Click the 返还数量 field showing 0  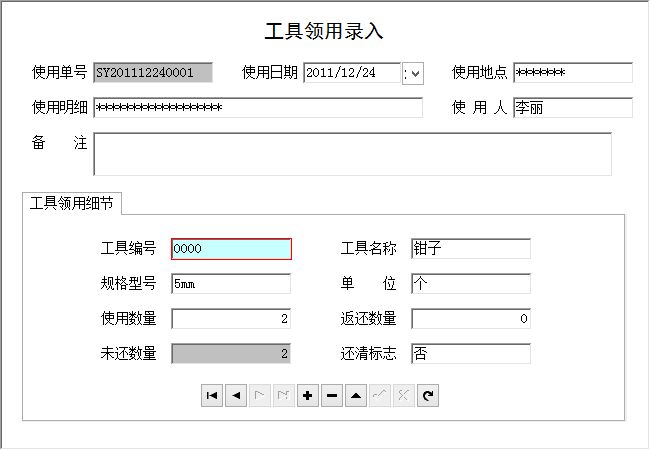(471, 319)
